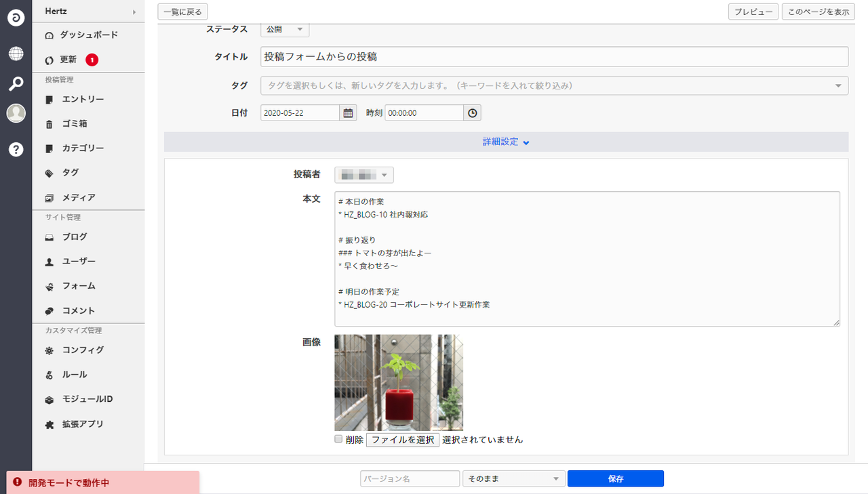Viewport: 868px width, 494px height.
Task: Click the red update notification badge
Action: (92, 60)
